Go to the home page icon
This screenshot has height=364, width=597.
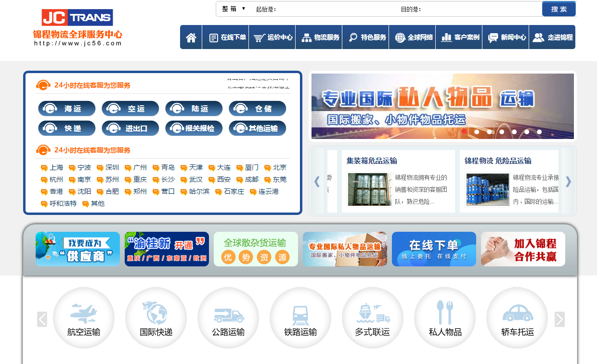click(191, 37)
